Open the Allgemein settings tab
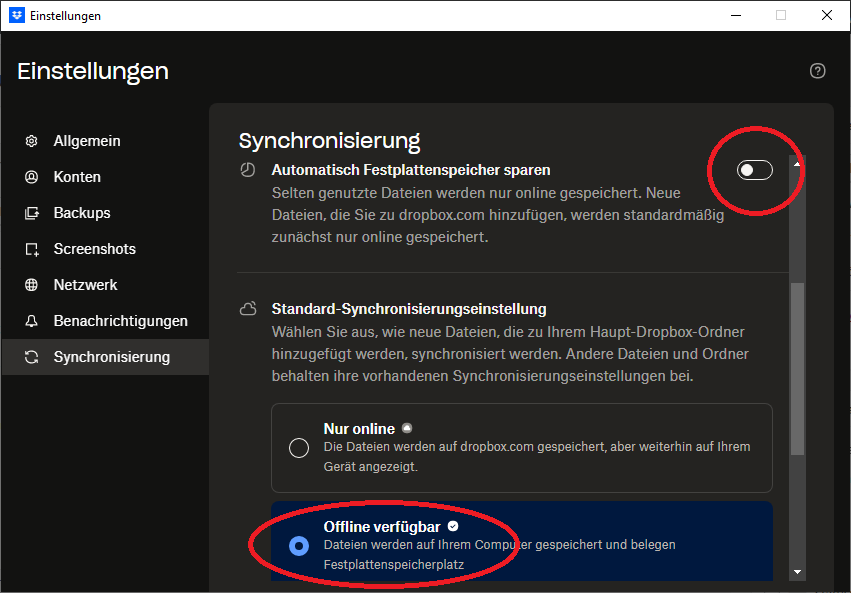The width and height of the screenshot is (851, 593). coord(87,141)
